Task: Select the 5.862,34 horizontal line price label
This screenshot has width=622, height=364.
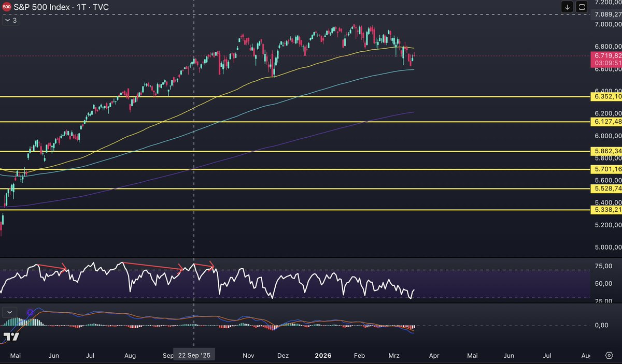Action: (606, 151)
